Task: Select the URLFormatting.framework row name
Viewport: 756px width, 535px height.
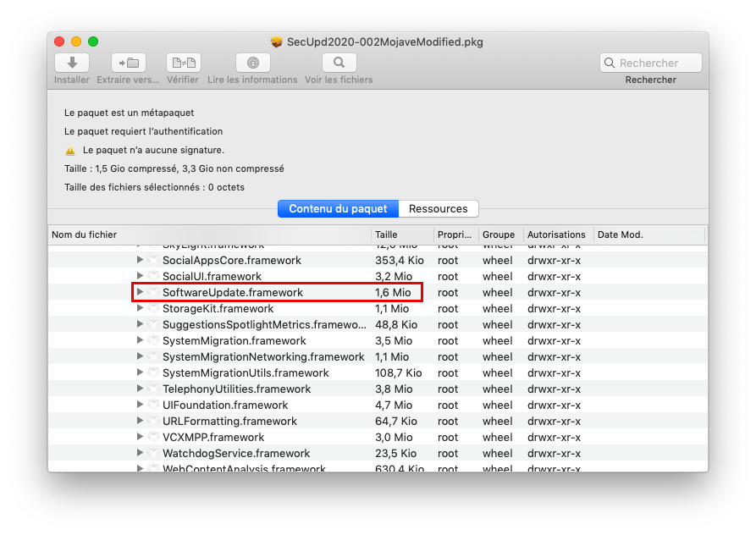Action: point(229,422)
